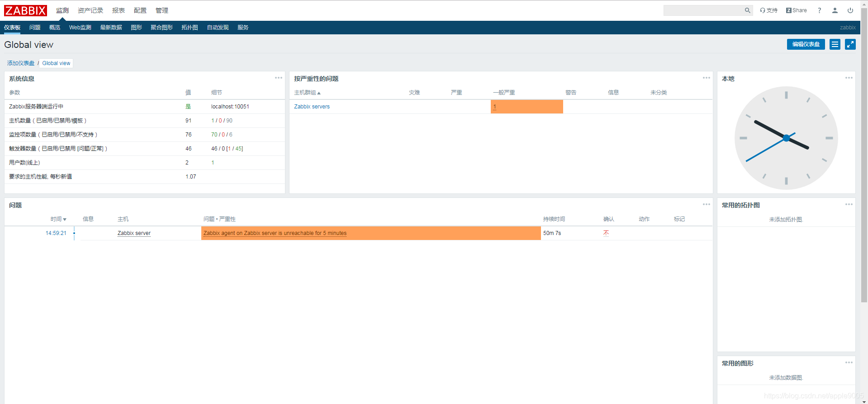
Task: Switch to the Web监测 submenu tab
Action: tap(80, 28)
